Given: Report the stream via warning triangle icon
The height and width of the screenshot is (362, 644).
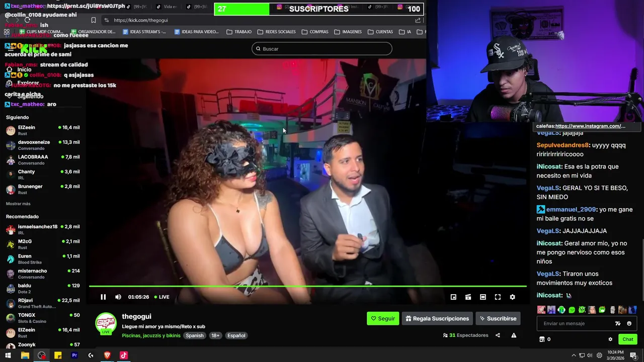Looking at the screenshot, I should pos(514,335).
